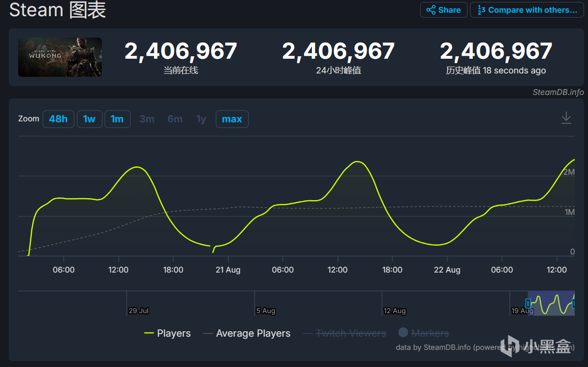This screenshot has height=367, width=588.
Task: Set zoom to 48h
Action: pyautogui.click(x=58, y=119)
